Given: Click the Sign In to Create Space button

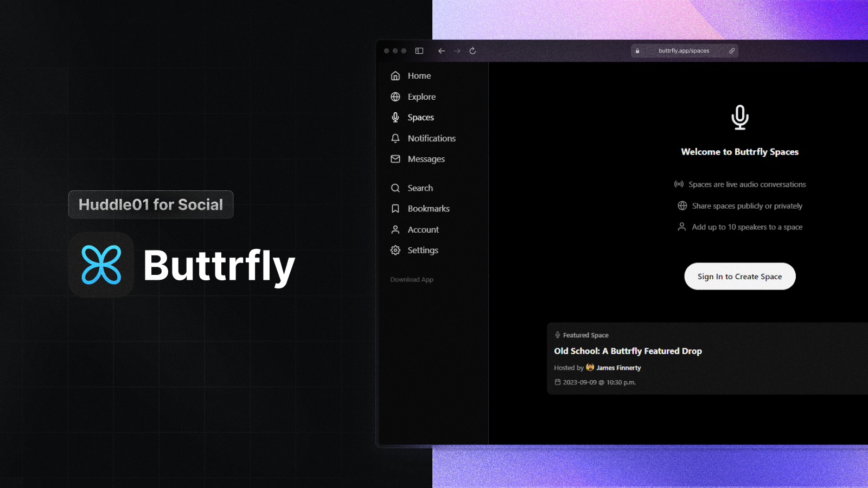Looking at the screenshot, I should tap(740, 277).
